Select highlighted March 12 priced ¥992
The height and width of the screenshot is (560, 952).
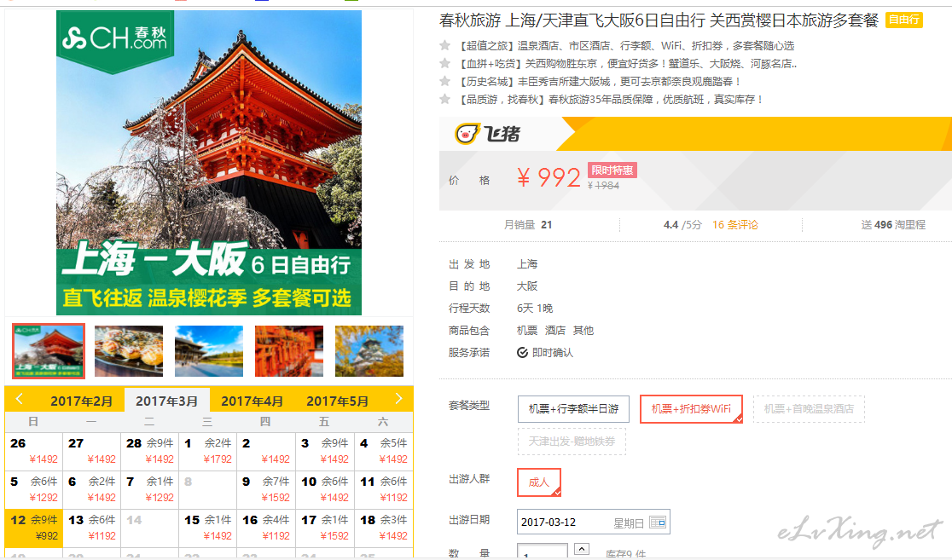(34, 528)
